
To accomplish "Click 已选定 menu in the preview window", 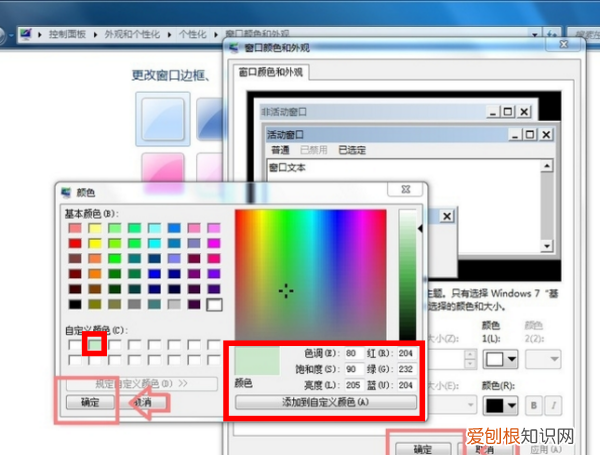I will tap(351, 149).
